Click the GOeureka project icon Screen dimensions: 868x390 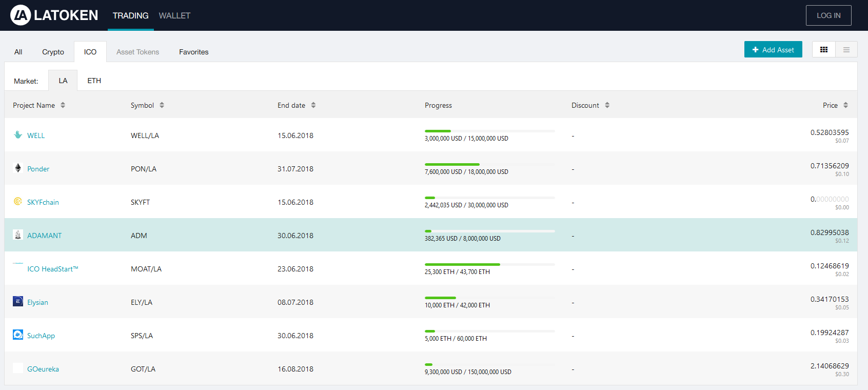click(x=18, y=368)
